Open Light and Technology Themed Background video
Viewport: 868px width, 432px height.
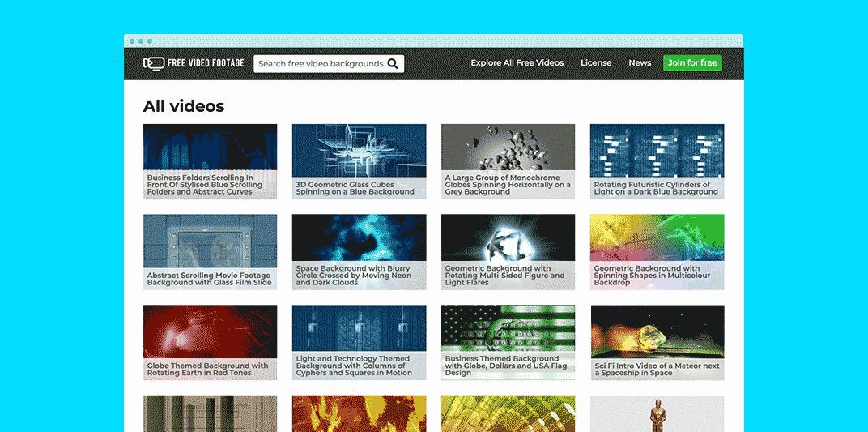tap(359, 342)
